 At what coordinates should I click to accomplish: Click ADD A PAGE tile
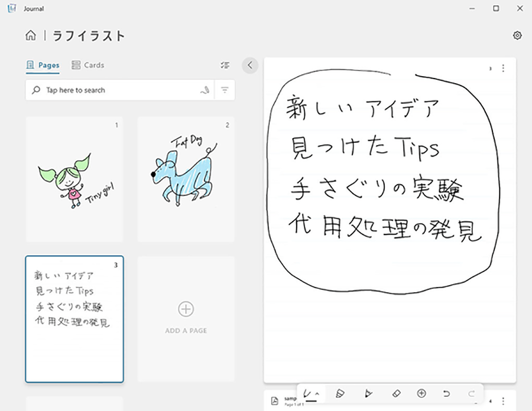(186, 319)
